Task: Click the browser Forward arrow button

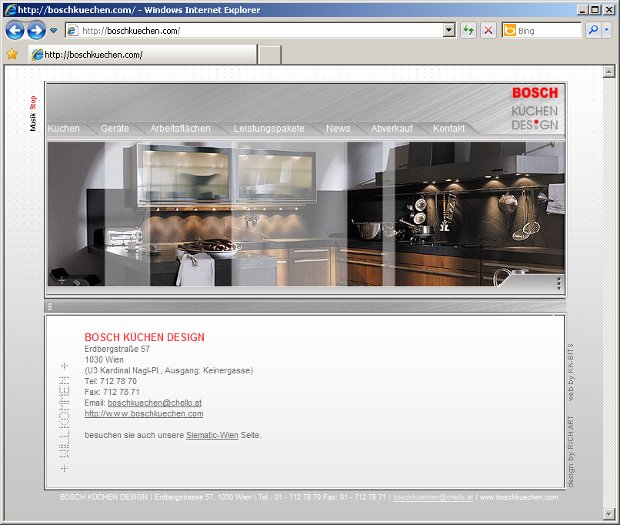Action: (36, 30)
